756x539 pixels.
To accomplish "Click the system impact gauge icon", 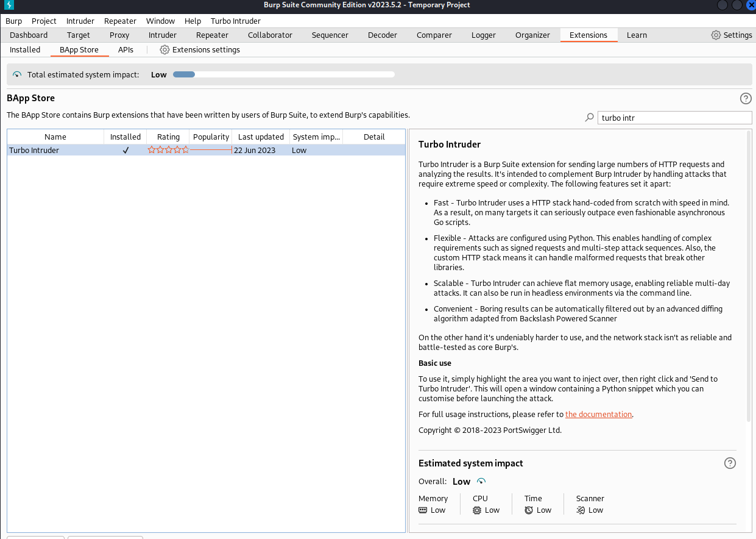I will pos(17,74).
